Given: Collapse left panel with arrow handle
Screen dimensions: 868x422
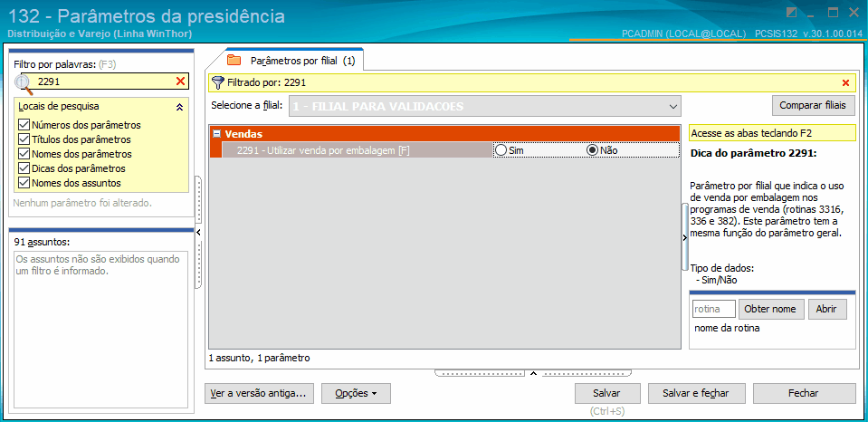Looking at the screenshot, I should click(x=199, y=232).
